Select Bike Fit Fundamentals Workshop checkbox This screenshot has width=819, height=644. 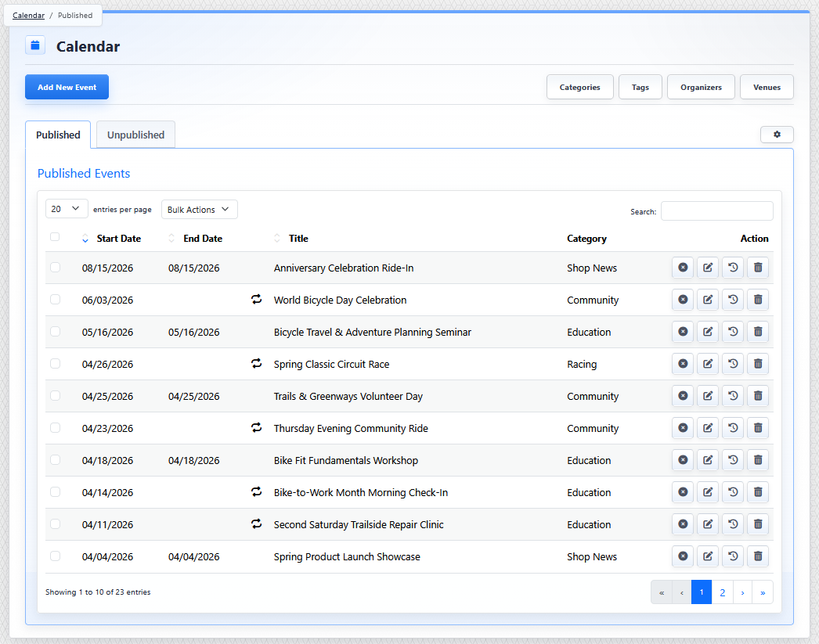click(55, 460)
